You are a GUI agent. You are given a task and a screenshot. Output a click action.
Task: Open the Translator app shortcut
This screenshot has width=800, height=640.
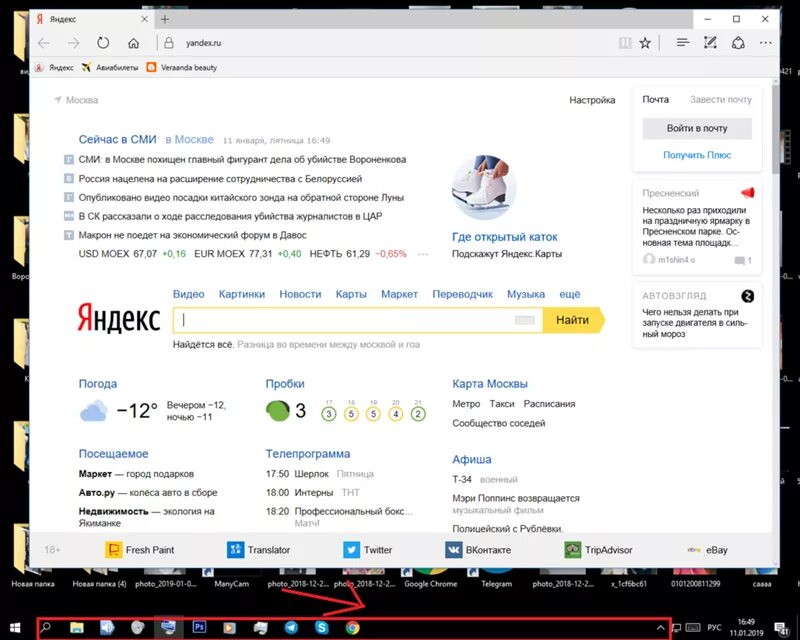[x=258, y=550]
